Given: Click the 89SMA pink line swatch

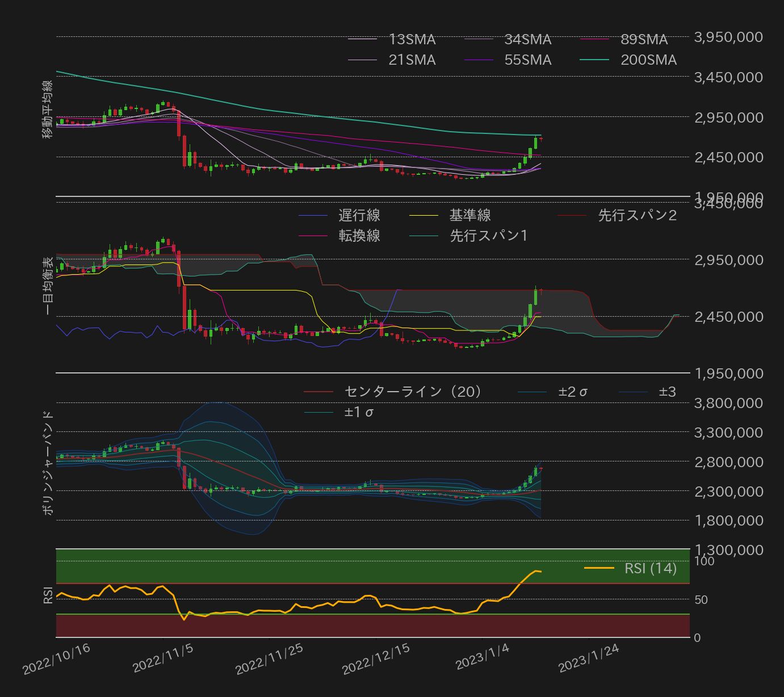Looking at the screenshot, I should click(594, 40).
